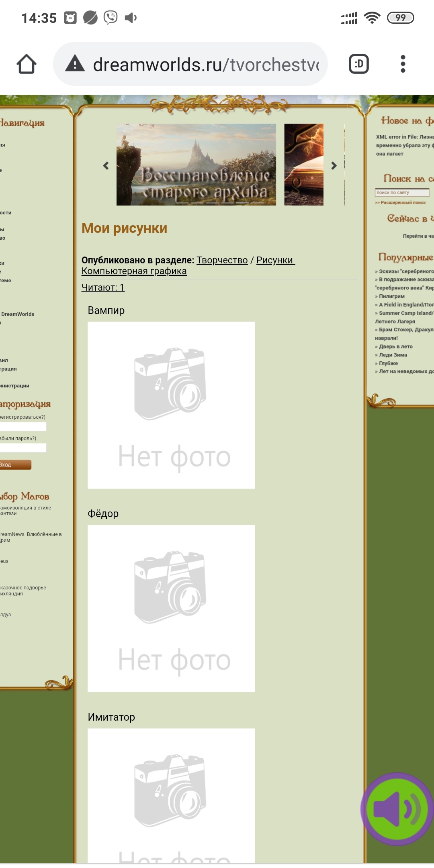
Task: Open the Вампир picture placeholder
Action: (x=171, y=405)
